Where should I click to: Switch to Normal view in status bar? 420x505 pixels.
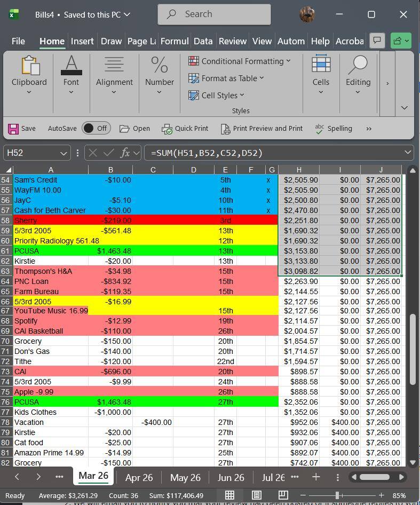[x=229, y=495]
